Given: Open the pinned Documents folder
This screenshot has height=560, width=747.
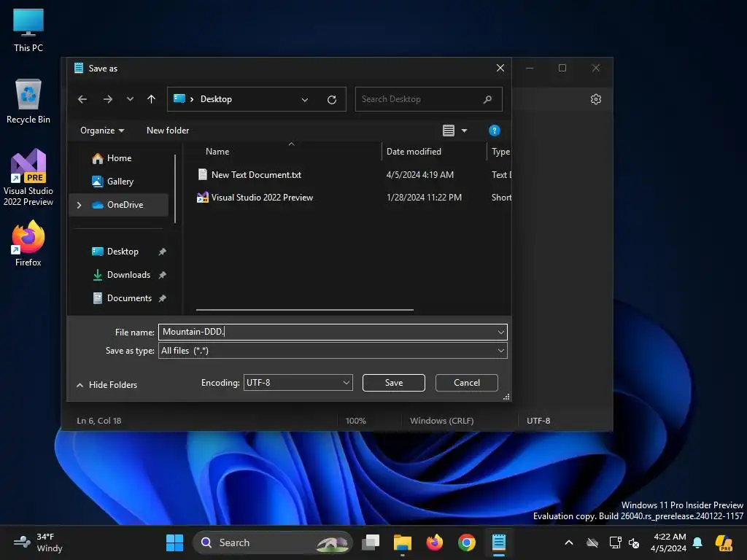Looking at the screenshot, I should [x=129, y=298].
